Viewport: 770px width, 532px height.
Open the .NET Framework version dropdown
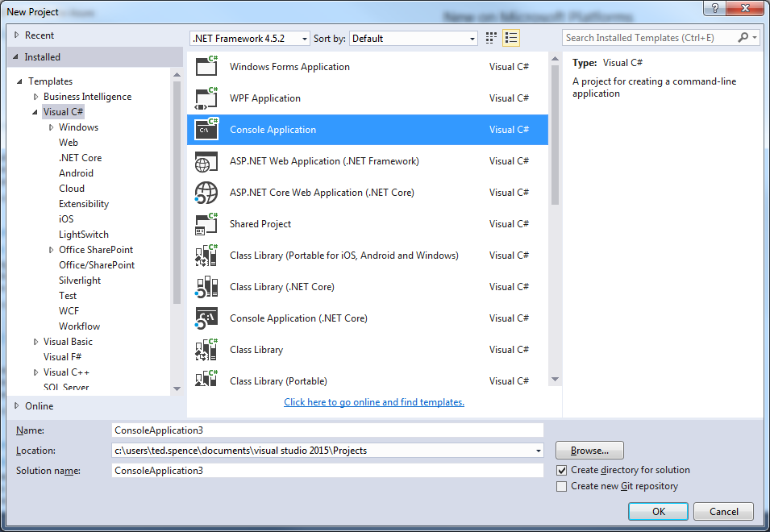click(x=249, y=39)
